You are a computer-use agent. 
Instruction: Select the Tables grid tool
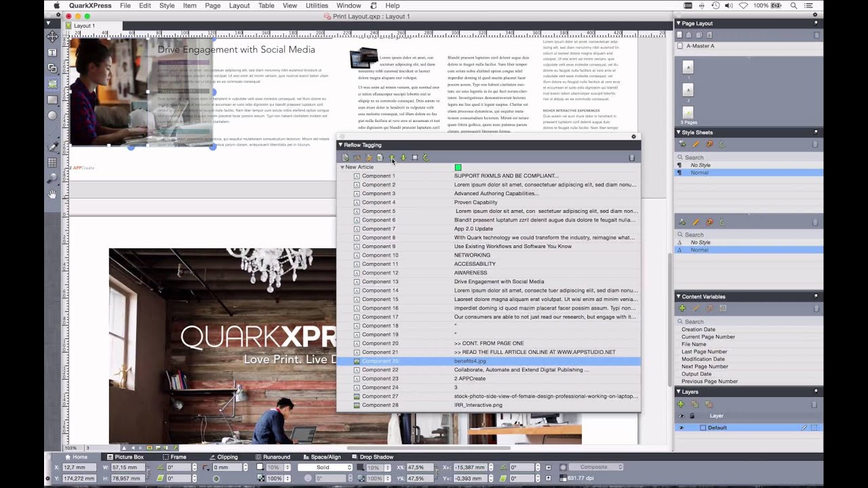[x=52, y=163]
